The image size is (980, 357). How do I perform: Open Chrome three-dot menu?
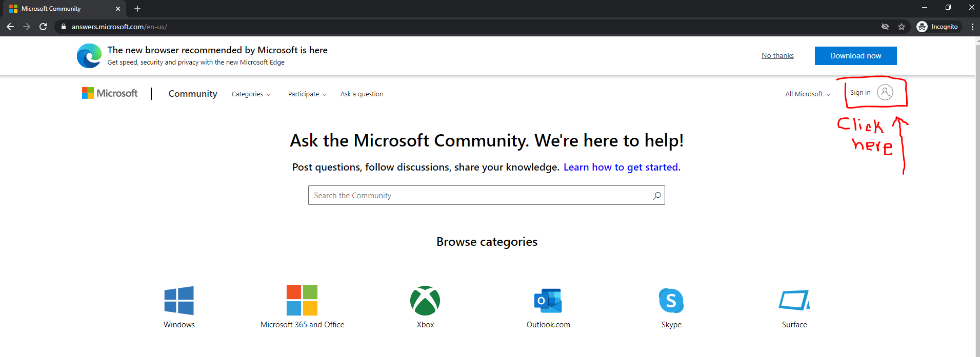(x=972, y=27)
